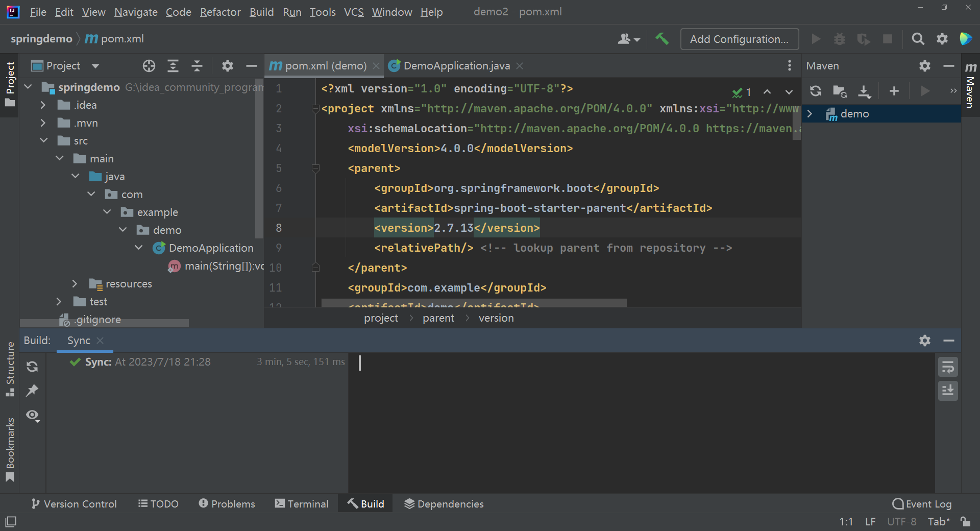Viewport: 980px width, 531px height.
Task: Open Build panel settings gear
Action: pos(925,341)
